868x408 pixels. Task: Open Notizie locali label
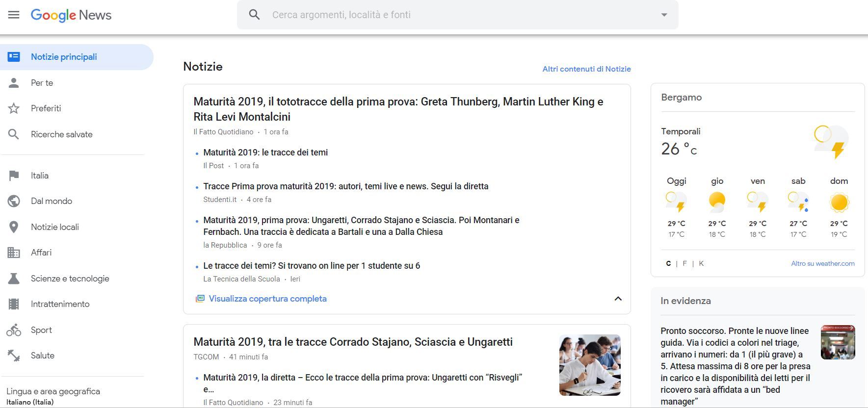point(55,227)
